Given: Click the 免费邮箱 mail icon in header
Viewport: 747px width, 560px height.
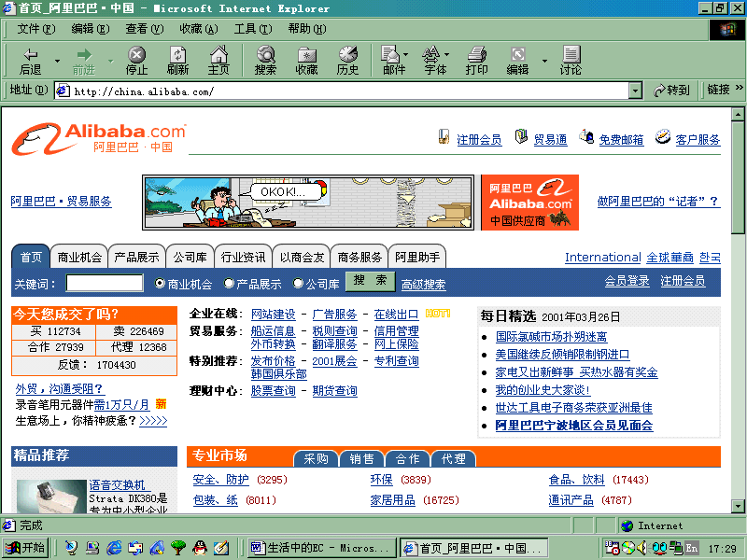Looking at the screenshot, I should pos(586,136).
